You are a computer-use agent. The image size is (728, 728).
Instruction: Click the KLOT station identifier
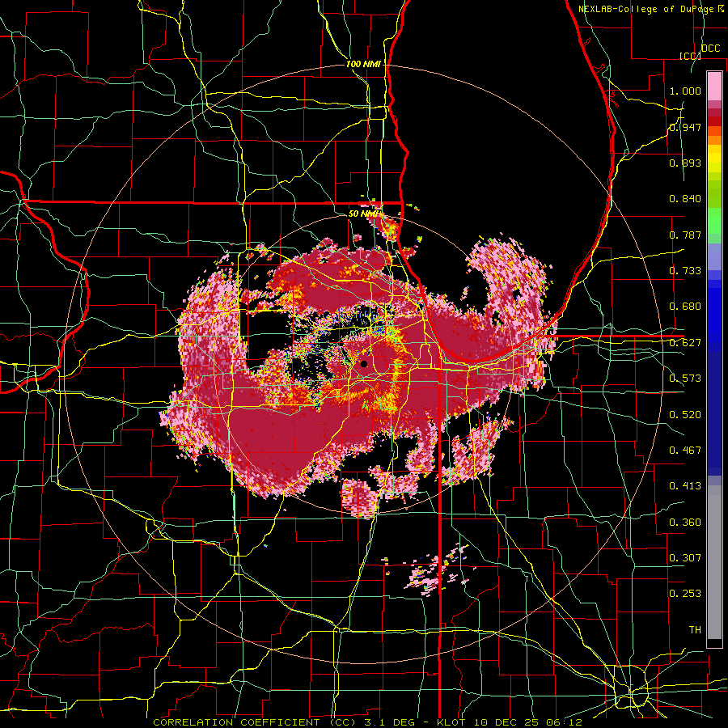453,722
